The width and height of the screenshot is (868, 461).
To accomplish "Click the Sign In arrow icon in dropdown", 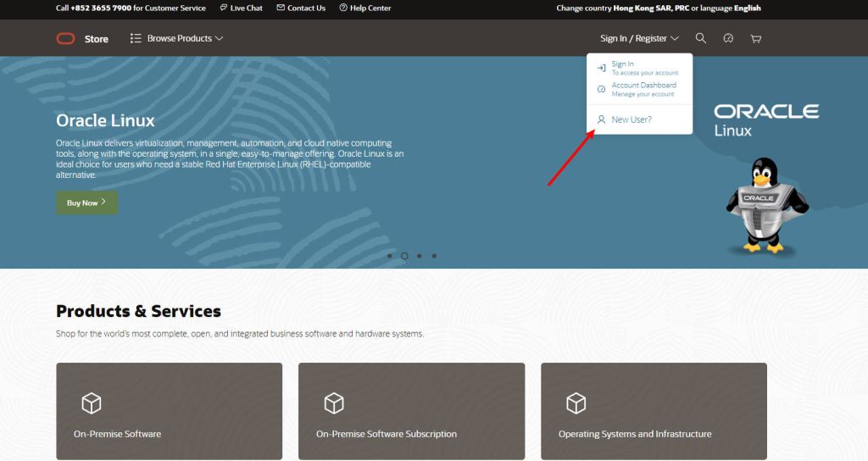I will tap(601, 68).
